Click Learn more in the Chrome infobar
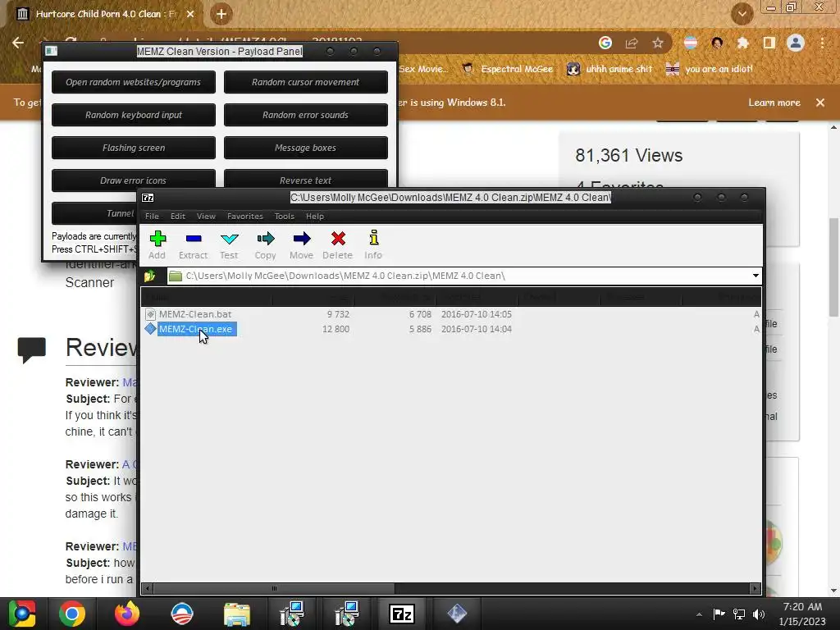The height and width of the screenshot is (630, 840). click(x=774, y=103)
